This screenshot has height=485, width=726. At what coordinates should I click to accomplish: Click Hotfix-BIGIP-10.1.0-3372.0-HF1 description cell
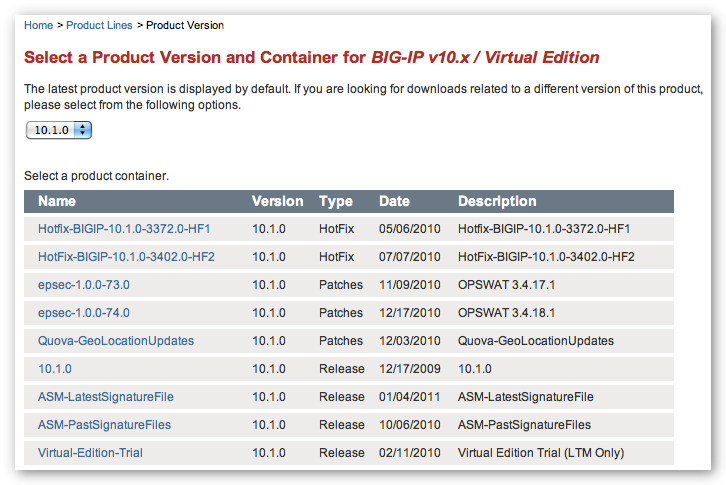pyautogui.click(x=544, y=229)
